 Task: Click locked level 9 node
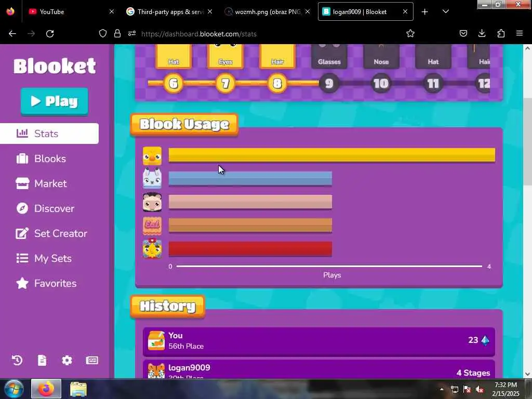pyautogui.click(x=329, y=83)
